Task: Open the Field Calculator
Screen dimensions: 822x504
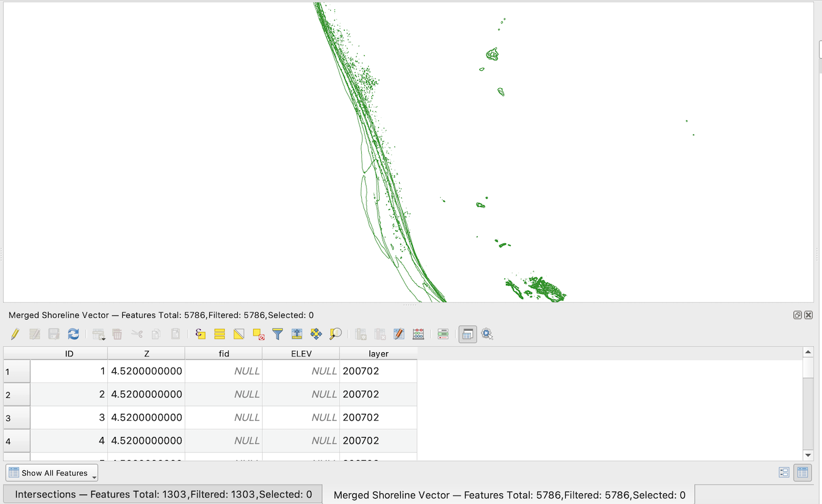Action: click(418, 334)
